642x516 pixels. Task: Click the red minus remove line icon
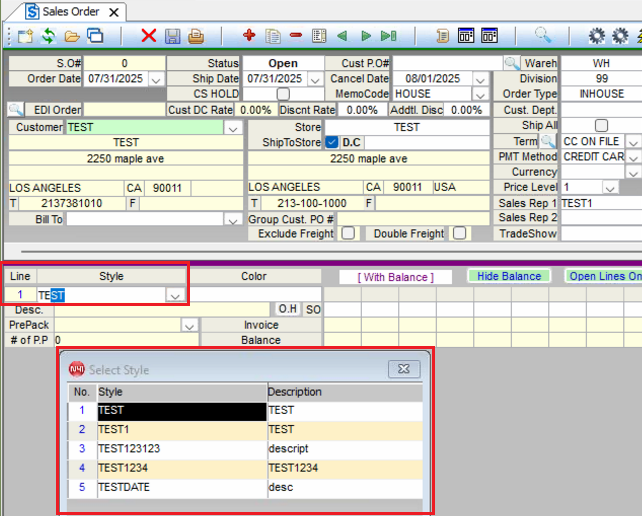296,36
